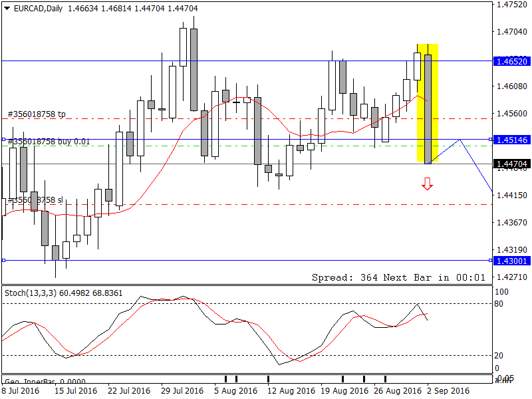Viewport: 532px width, 399px height.
Task: Click the 1.42710 price scale value
Action: tap(512, 277)
